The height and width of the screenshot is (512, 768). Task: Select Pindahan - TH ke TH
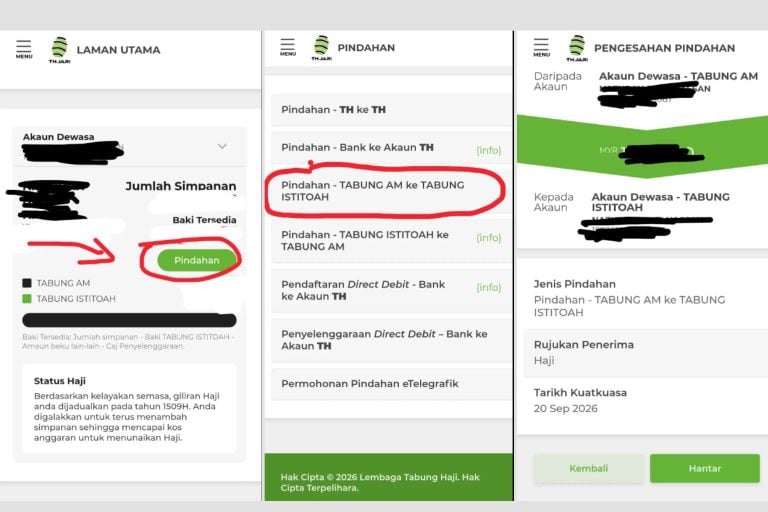pyautogui.click(x=390, y=110)
